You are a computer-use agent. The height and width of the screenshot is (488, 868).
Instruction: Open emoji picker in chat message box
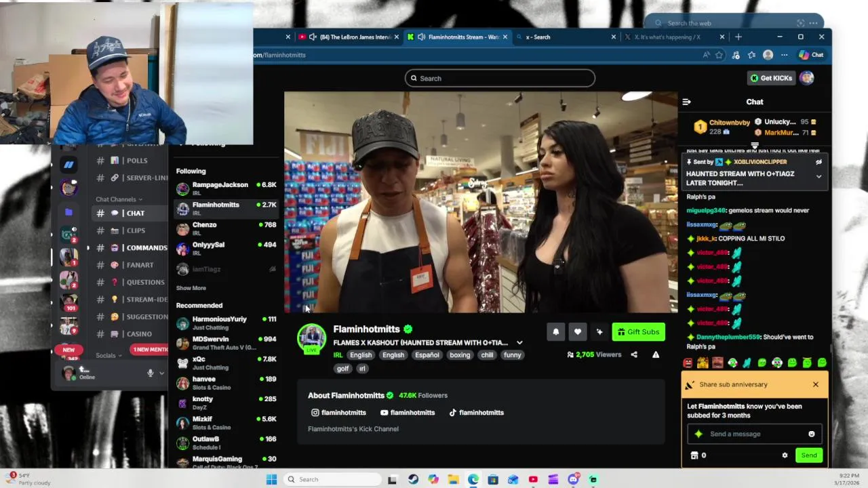click(812, 434)
